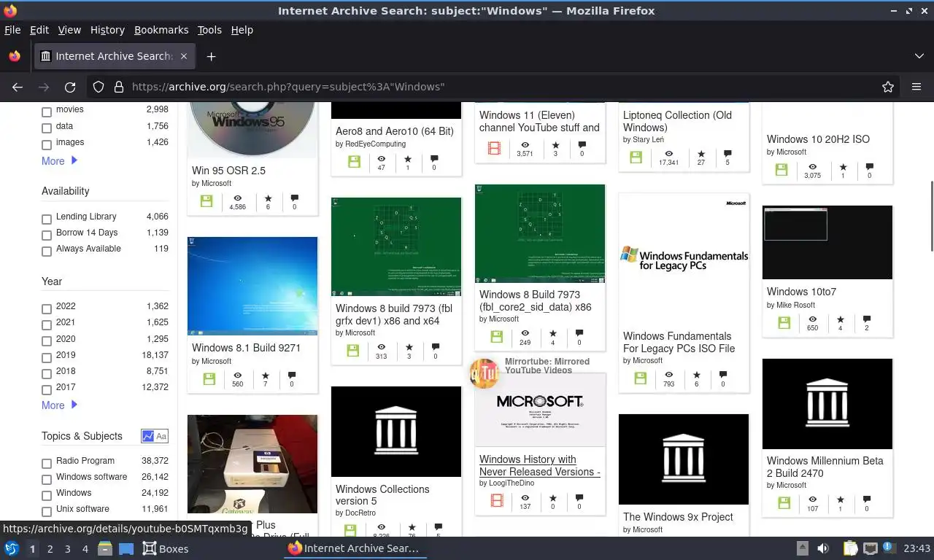The image size is (934, 560).
Task: Click the site security padlock icon
Action: (118, 87)
